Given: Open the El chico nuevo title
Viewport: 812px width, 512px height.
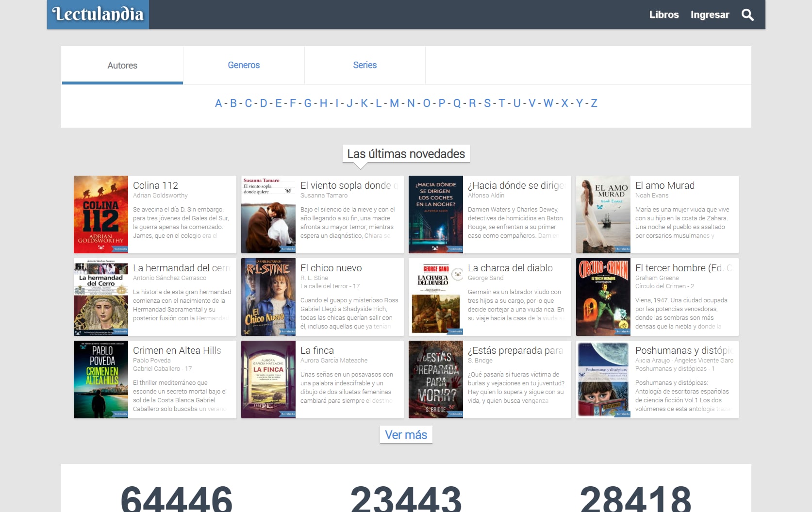Looking at the screenshot, I should click(331, 268).
